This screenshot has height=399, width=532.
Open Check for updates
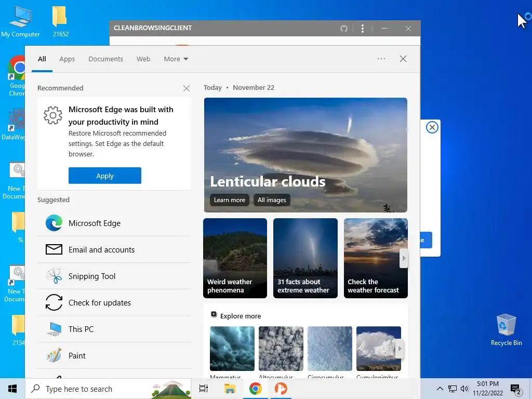coord(114,303)
